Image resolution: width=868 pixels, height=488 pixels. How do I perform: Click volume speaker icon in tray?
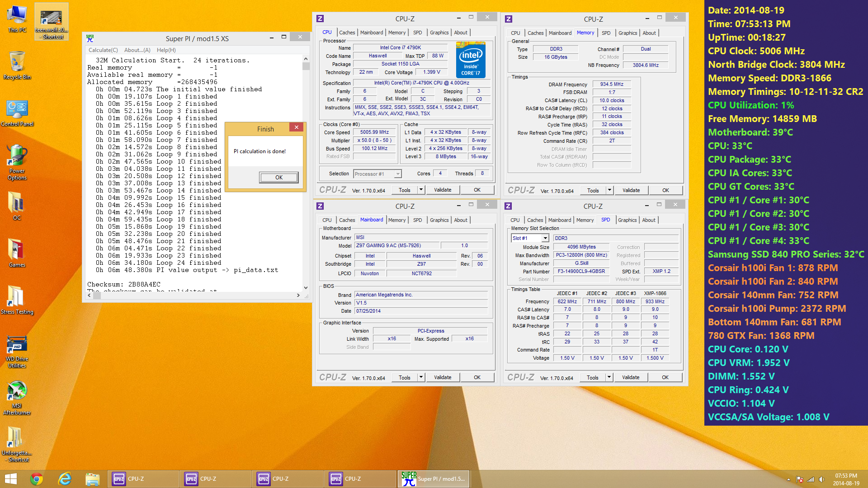tap(821, 479)
